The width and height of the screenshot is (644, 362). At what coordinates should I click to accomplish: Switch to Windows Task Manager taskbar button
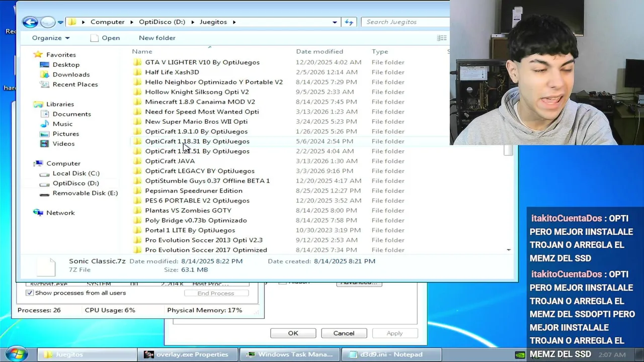tap(290, 354)
